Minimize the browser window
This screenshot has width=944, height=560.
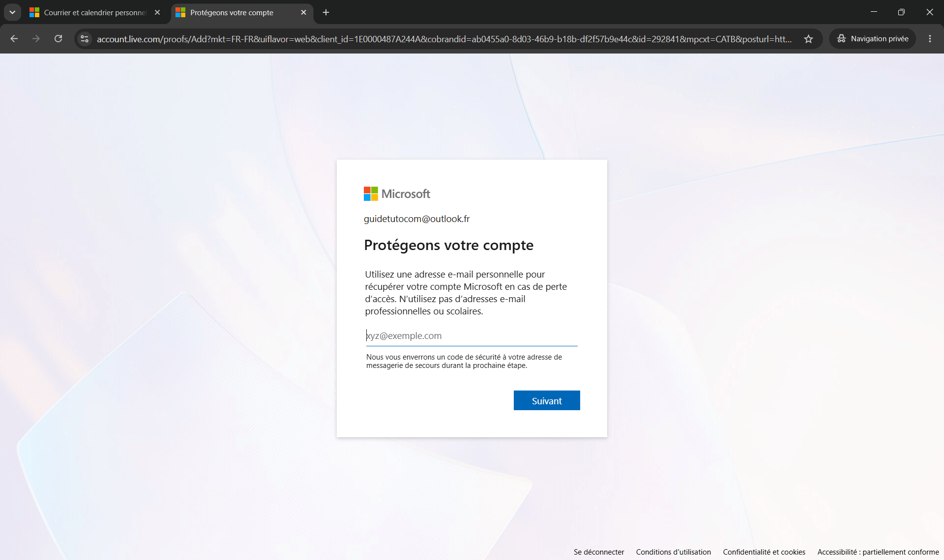click(874, 12)
